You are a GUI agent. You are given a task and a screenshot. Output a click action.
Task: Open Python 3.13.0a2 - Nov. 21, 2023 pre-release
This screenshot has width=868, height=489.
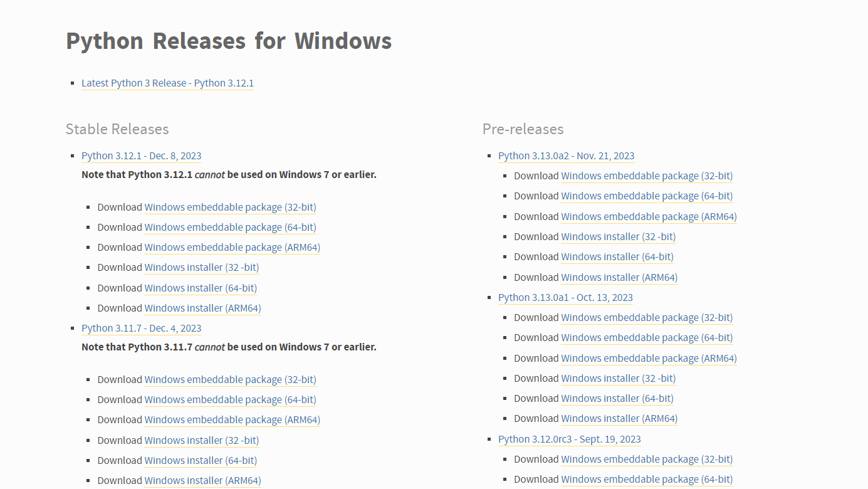pyautogui.click(x=566, y=156)
